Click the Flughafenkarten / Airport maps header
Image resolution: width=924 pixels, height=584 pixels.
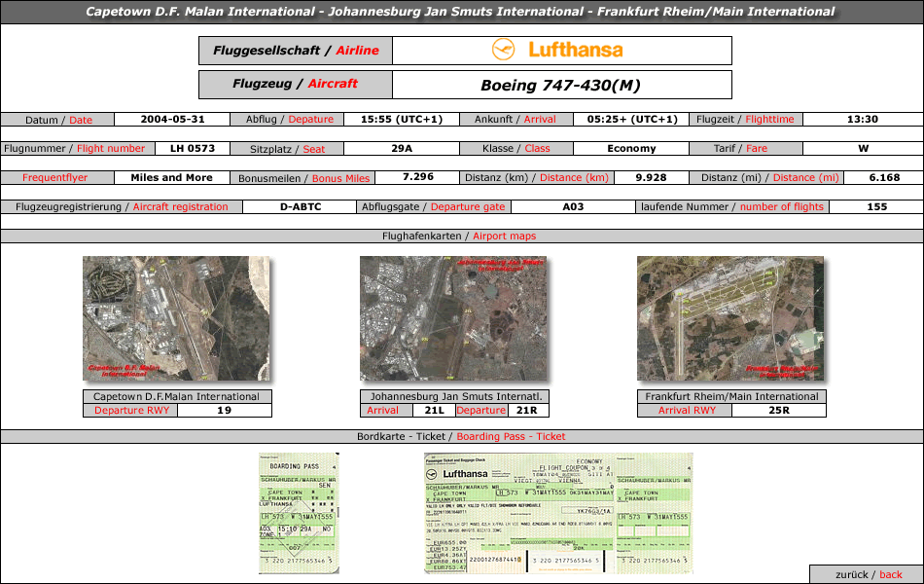click(x=459, y=236)
